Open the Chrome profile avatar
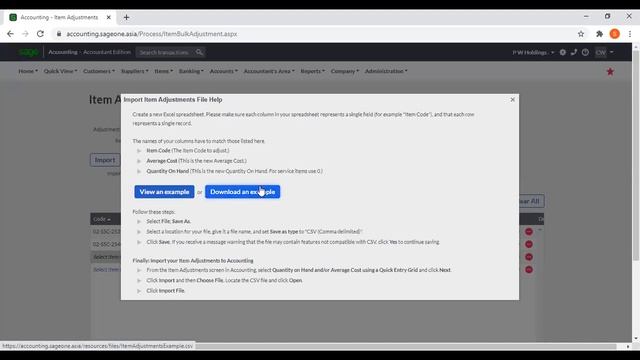 point(615,34)
